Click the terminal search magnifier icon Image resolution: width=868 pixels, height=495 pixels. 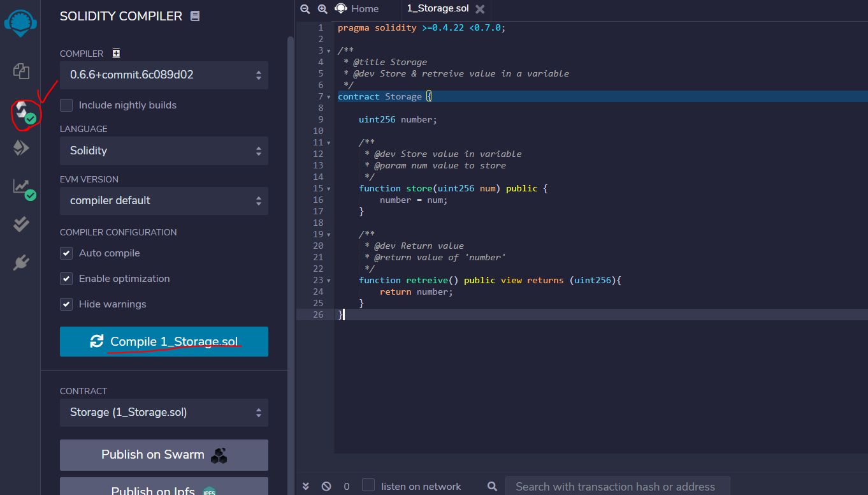pyautogui.click(x=492, y=486)
